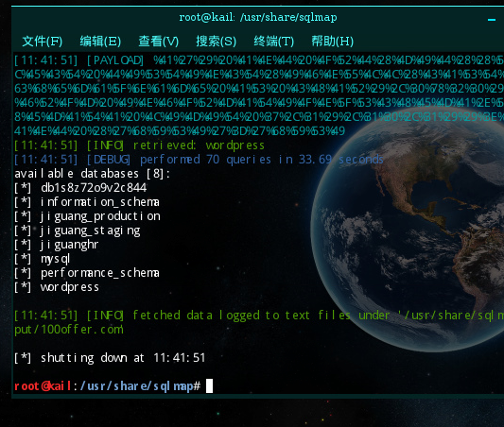Image resolution: width=504 pixels, height=427 pixels.
Task: Open the 文件(F) menu
Action: point(43,42)
